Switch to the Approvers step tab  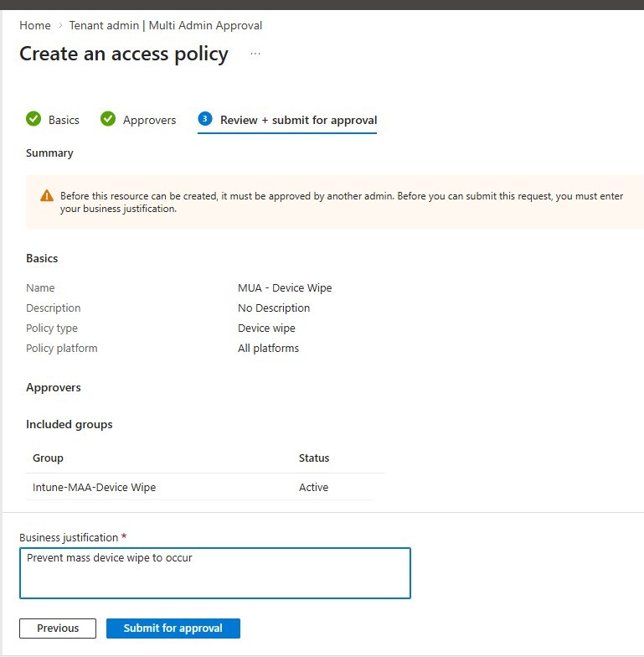[139, 120]
